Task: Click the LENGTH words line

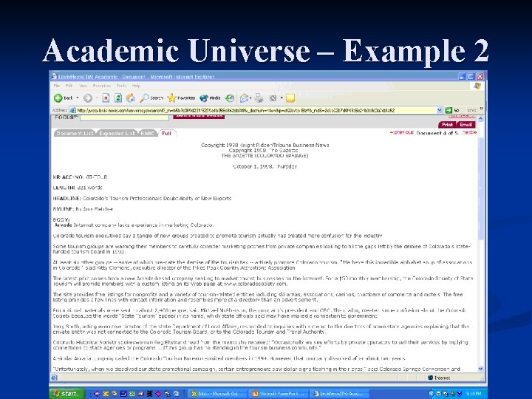Action: point(78,188)
